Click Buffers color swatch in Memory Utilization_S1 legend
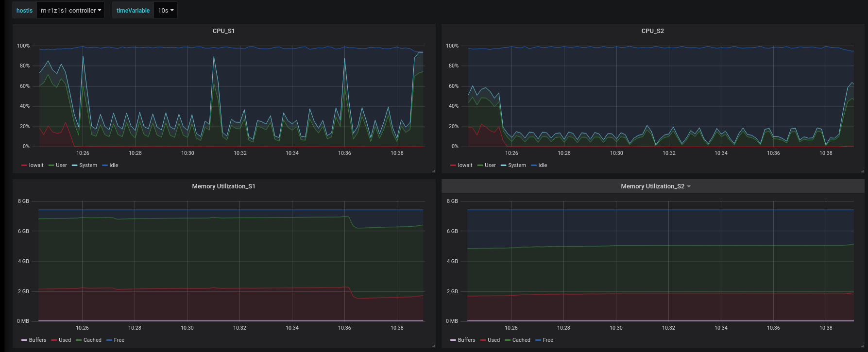This screenshot has height=352, width=868. click(24, 340)
